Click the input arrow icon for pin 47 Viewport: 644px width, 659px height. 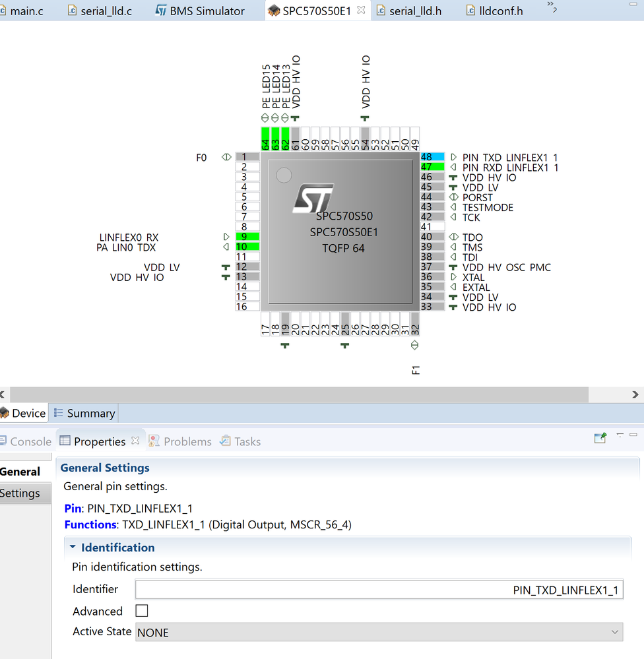(453, 168)
